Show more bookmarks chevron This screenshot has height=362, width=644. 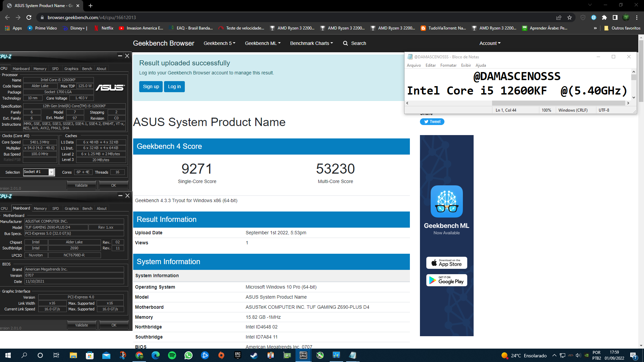(x=595, y=28)
